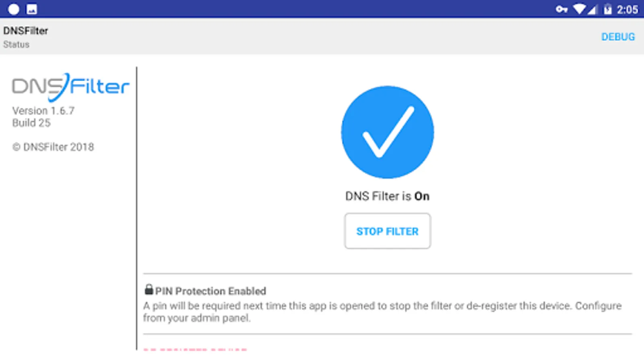Click the 2:05 clock display
Image resolution: width=644 pixels, height=362 pixels.
(x=627, y=9)
